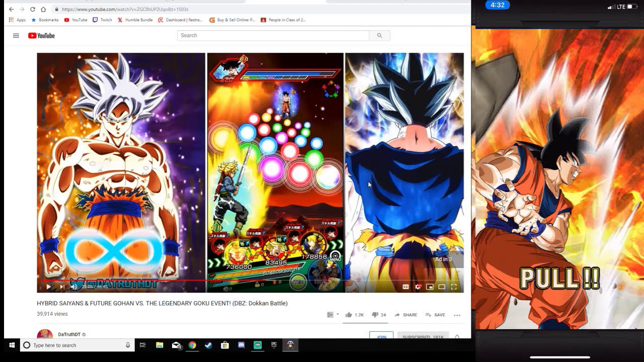Image resolution: width=644 pixels, height=362 pixels.
Task: Reload the page with the refresh icon
Action: (x=33, y=9)
